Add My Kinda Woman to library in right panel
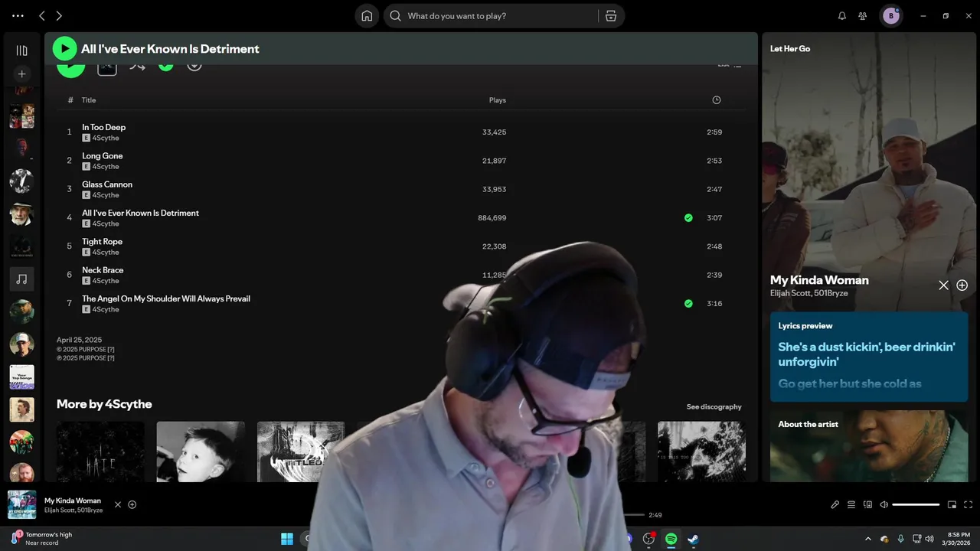 click(x=962, y=285)
